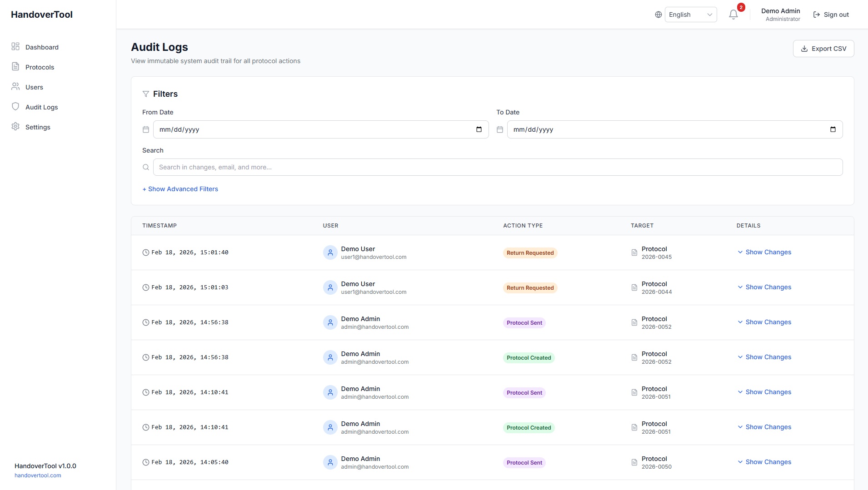The width and height of the screenshot is (868, 490).
Task: Click the Filters funnel icon
Action: (146, 94)
